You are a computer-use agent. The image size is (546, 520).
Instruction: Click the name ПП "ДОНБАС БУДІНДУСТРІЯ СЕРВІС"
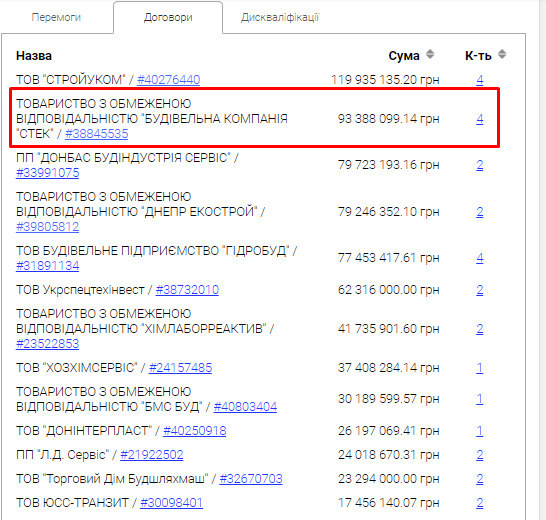point(123,158)
